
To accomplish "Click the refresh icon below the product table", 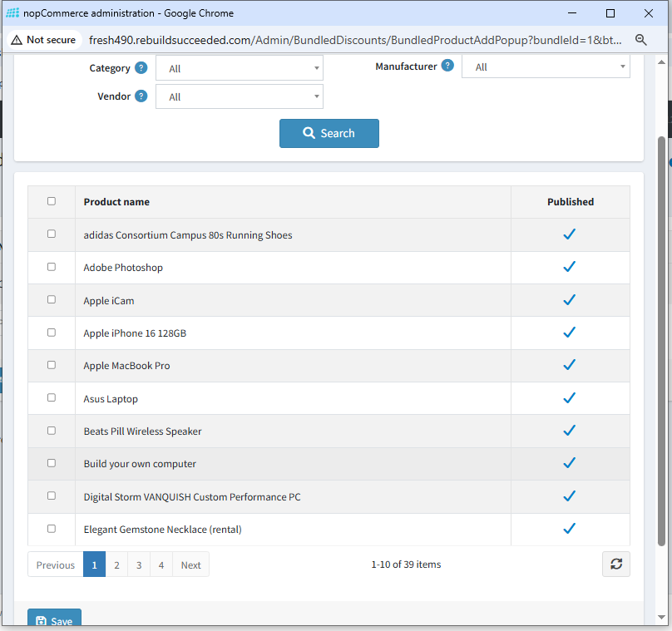I will [x=615, y=564].
